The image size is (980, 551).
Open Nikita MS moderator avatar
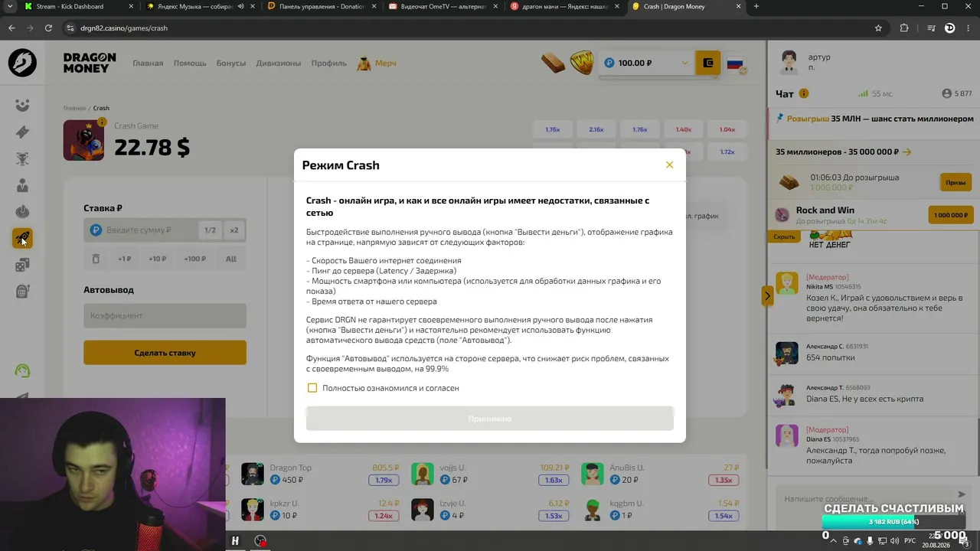787,282
